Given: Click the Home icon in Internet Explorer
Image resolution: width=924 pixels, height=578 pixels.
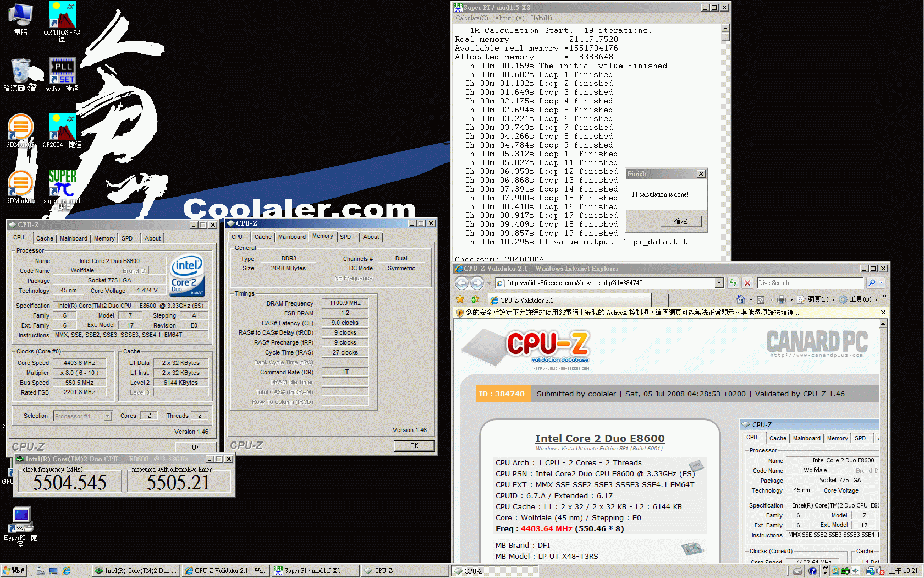Looking at the screenshot, I should (x=742, y=299).
